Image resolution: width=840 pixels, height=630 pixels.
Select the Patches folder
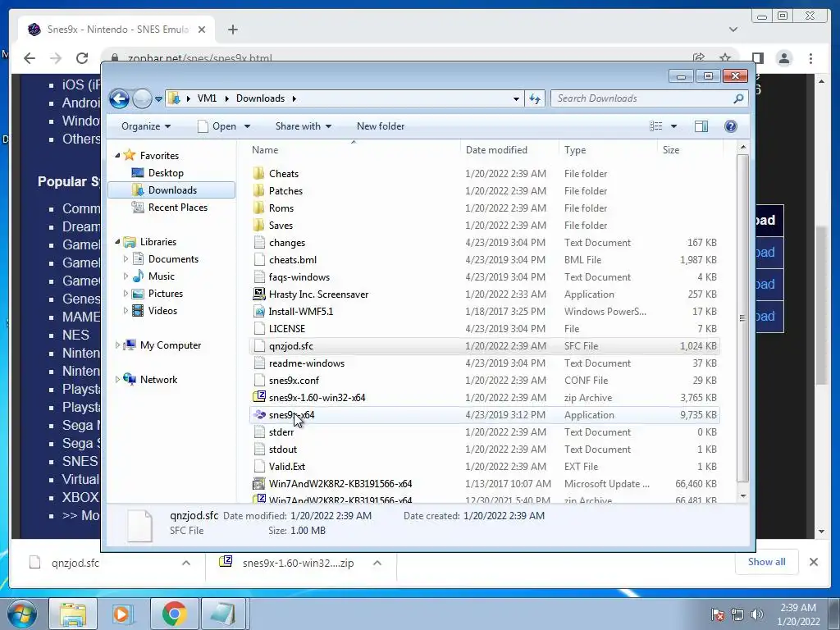(x=285, y=190)
